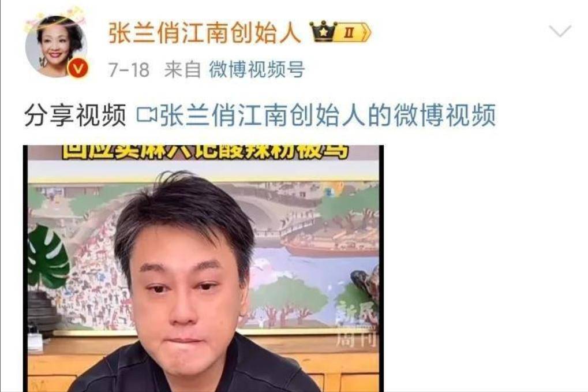Play the embedded video thumbnail
The width and height of the screenshot is (588, 392).
pyautogui.click(x=203, y=268)
